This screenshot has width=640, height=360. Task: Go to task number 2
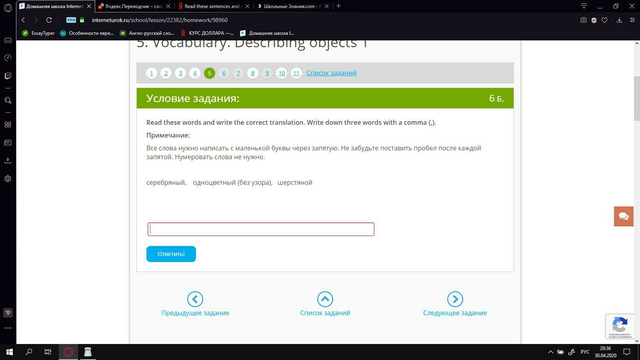pyautogui.click(x=166, y=73)
